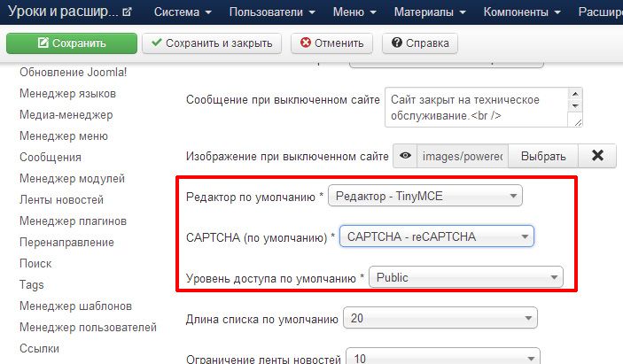Image resolution: width=623 pixels, height=364 pixels.
Task: Click Выбрать to choose an image
Action: [542, 156]
